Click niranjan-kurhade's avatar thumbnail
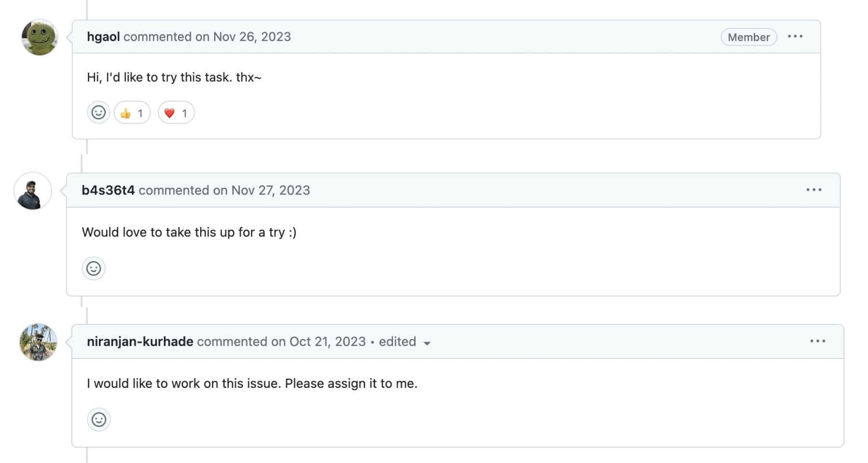 pos(39,342)
